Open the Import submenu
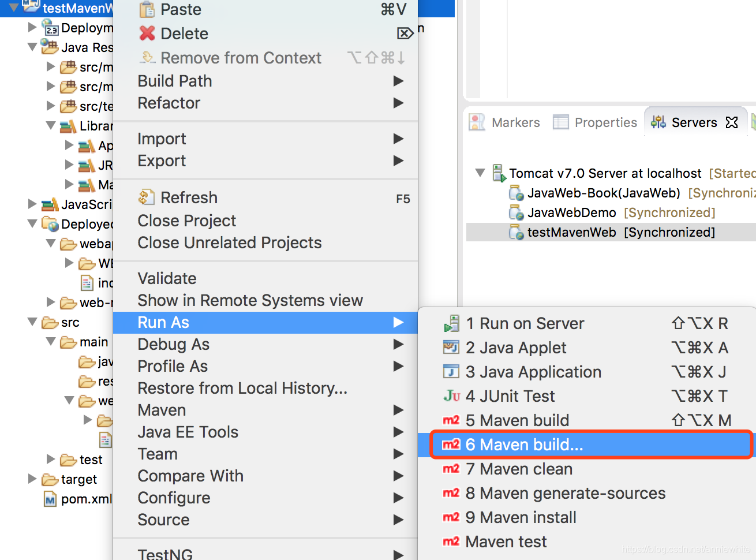Image resolution: width=756 pixels, height=560 pixels. [265, 139]
